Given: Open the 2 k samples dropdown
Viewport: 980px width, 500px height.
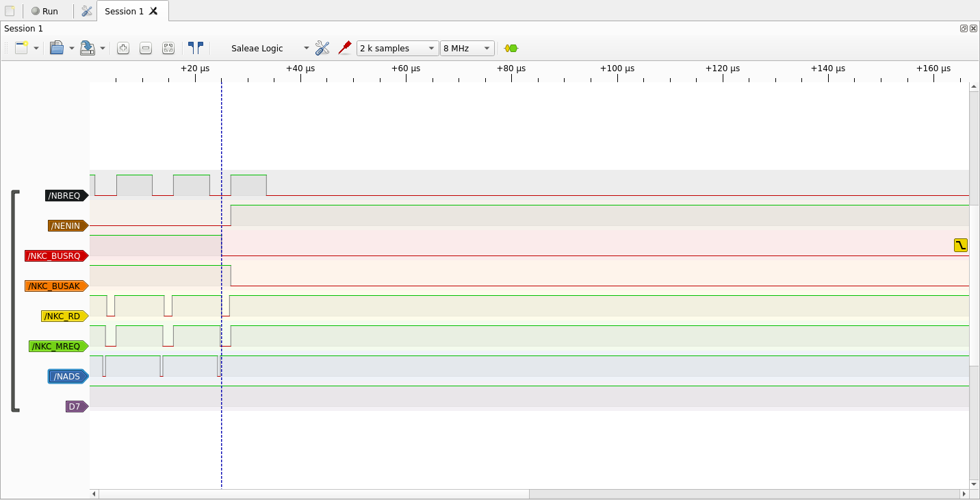Looking at the screenshot, I should (397, 48).
